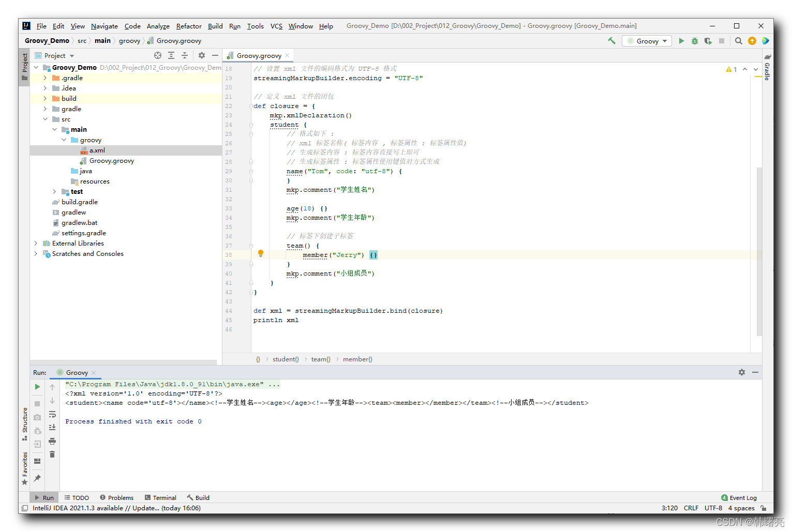The width and height of the screenshot is (792, 532).
Task: Click the member{} breadcrumb
Action: [357, 359]
